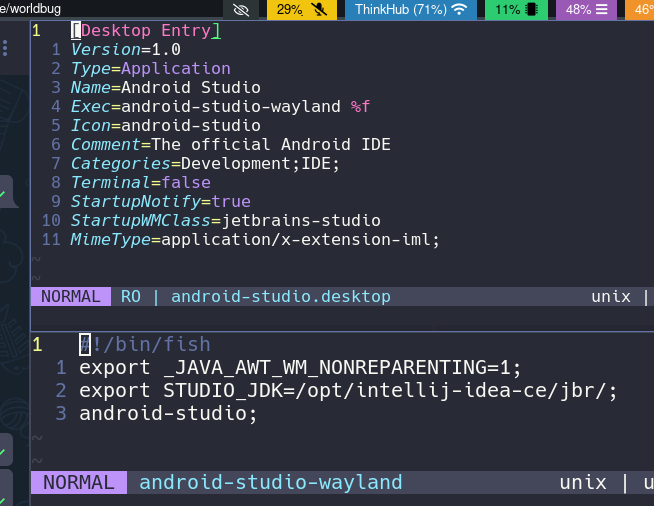Click the Name=Android Studio line
The image size is (654, 506).
coord(166,88)
